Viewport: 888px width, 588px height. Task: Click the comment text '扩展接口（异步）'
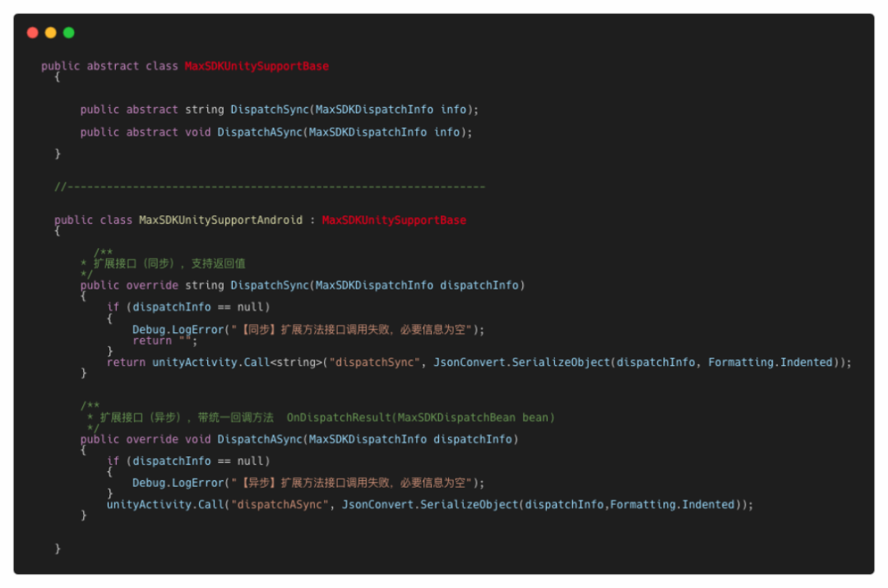pyautogui.click(x=141, y=418)
